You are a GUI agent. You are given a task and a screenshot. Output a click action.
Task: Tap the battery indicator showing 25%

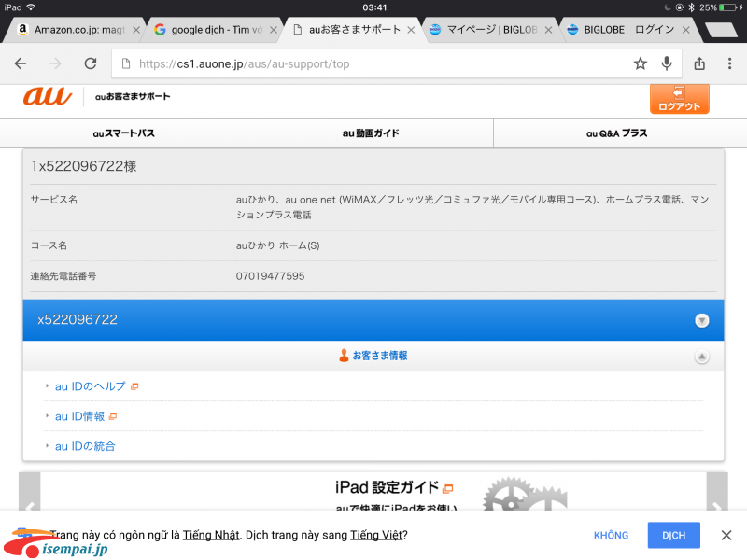click(721, 7)
